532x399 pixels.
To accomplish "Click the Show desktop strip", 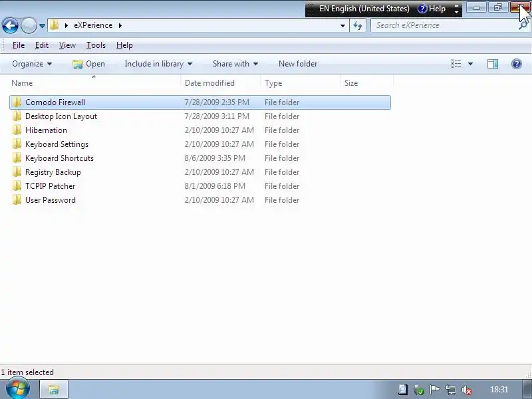I will 527,390.
